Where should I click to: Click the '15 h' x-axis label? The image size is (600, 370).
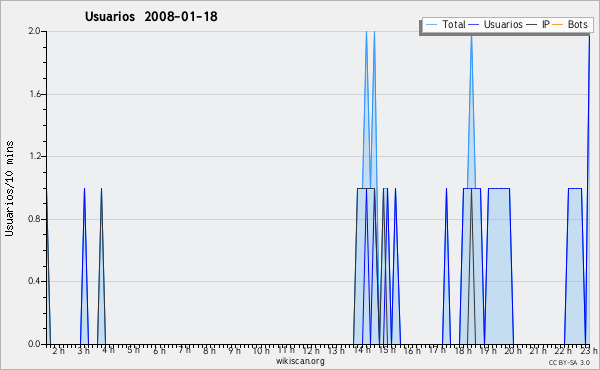click(387, 350)
